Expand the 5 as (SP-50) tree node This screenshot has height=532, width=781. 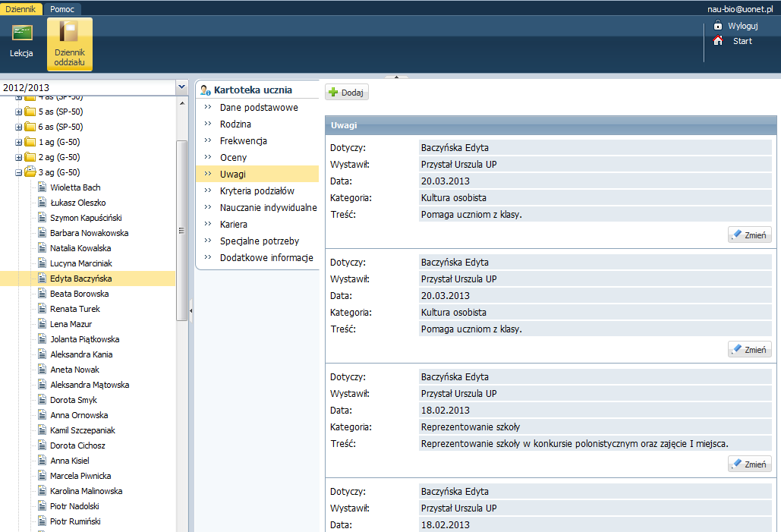18,112
